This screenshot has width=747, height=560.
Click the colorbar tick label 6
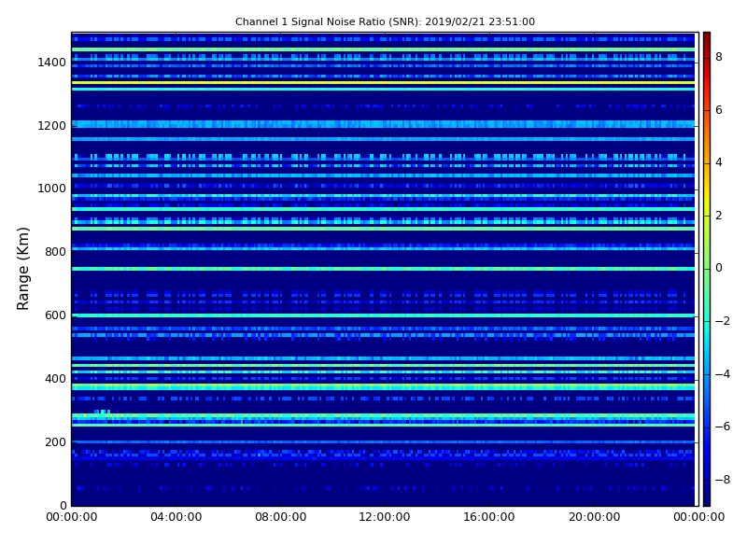click(x=719, y=110)
